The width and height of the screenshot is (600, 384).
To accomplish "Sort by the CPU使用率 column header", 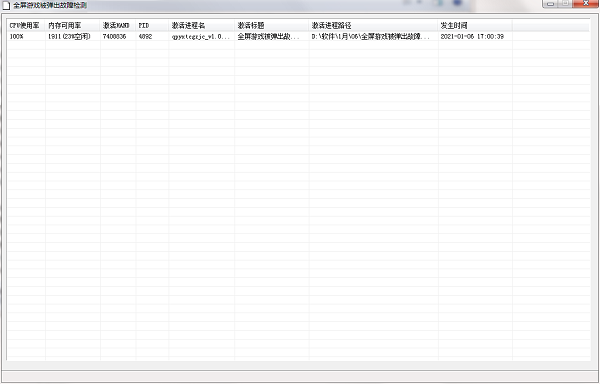I will (26, 25).
